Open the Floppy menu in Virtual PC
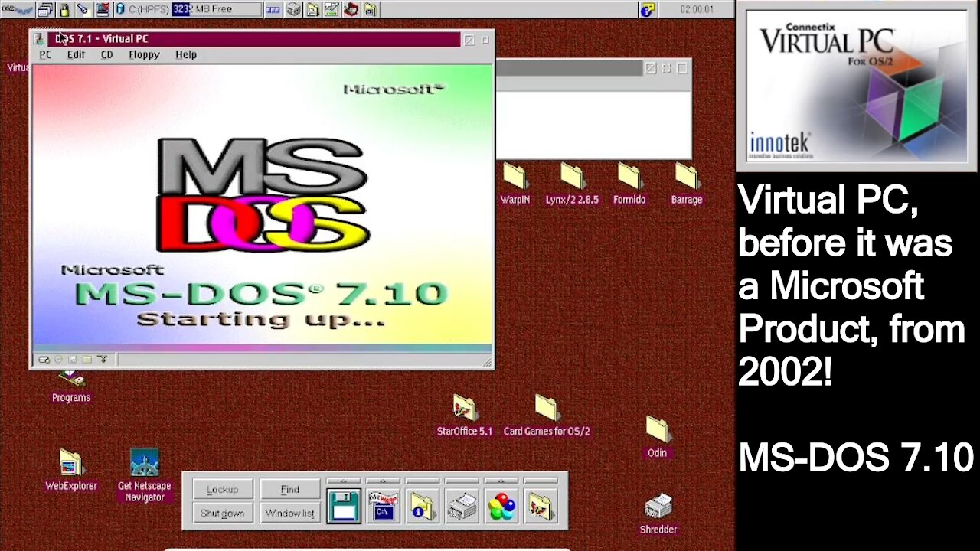Viewport: 980px width, 551px height. coord(144,54)
